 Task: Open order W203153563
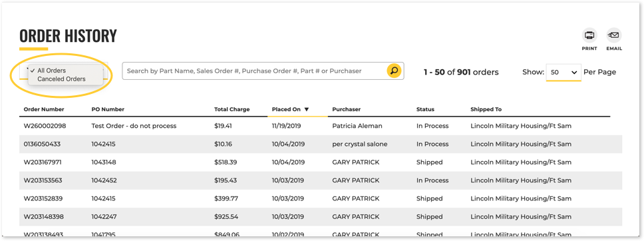pos(43,180)
